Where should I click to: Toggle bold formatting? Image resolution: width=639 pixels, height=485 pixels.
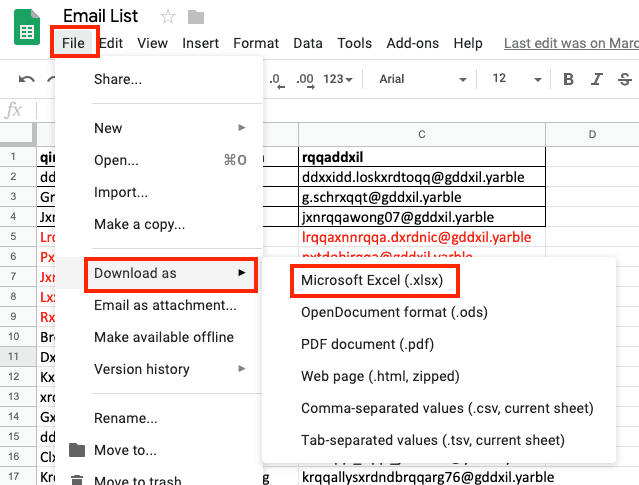pyautogui.click(x=569, y=80)
